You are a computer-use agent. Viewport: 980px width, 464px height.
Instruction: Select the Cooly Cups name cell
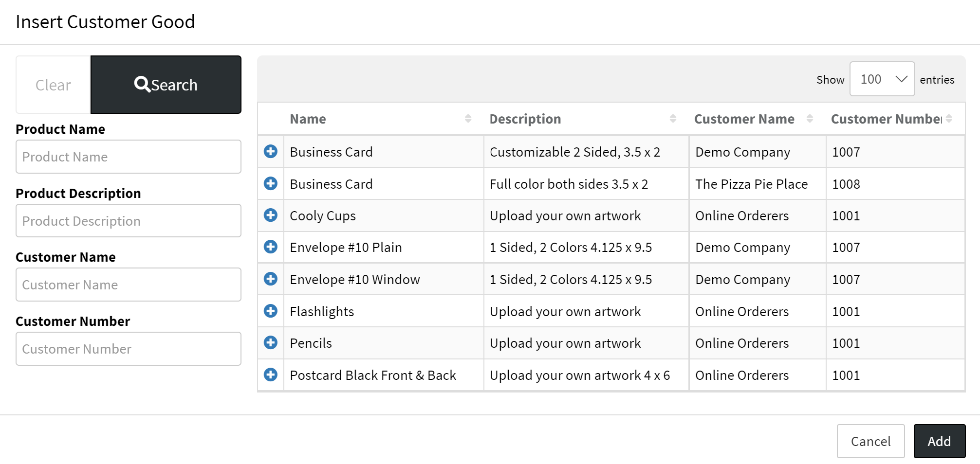coord(384,215)
